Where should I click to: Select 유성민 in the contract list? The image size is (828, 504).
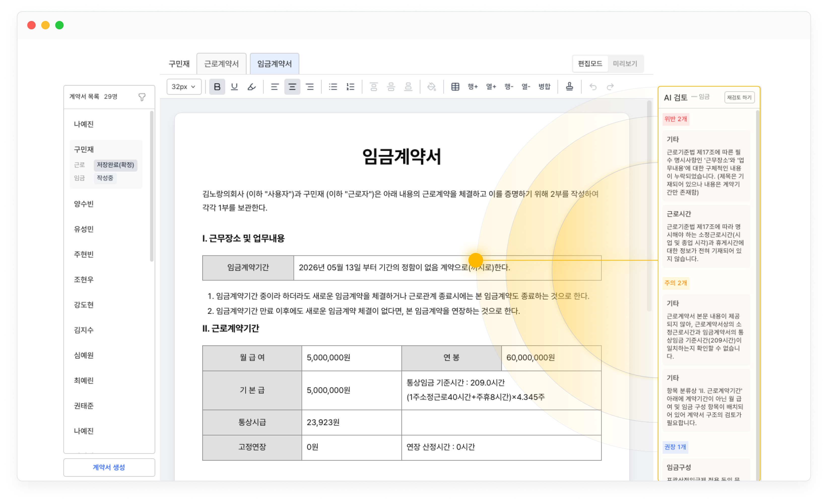[x=84, y=229]
